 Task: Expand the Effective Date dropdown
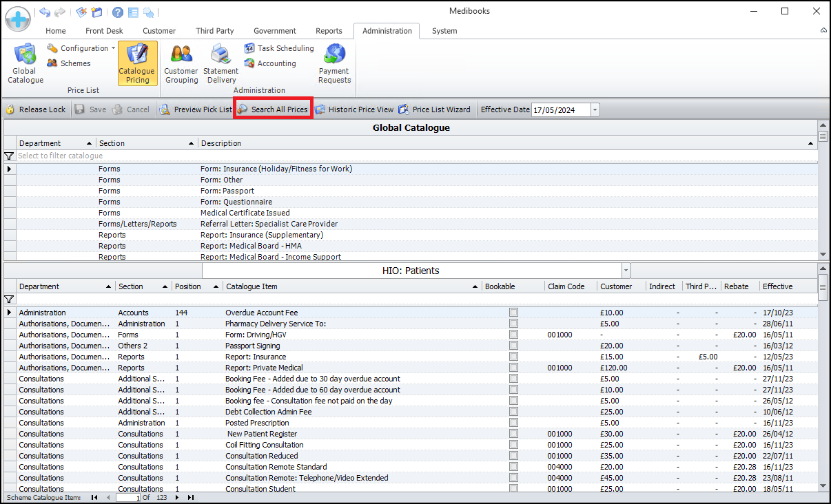595,109
